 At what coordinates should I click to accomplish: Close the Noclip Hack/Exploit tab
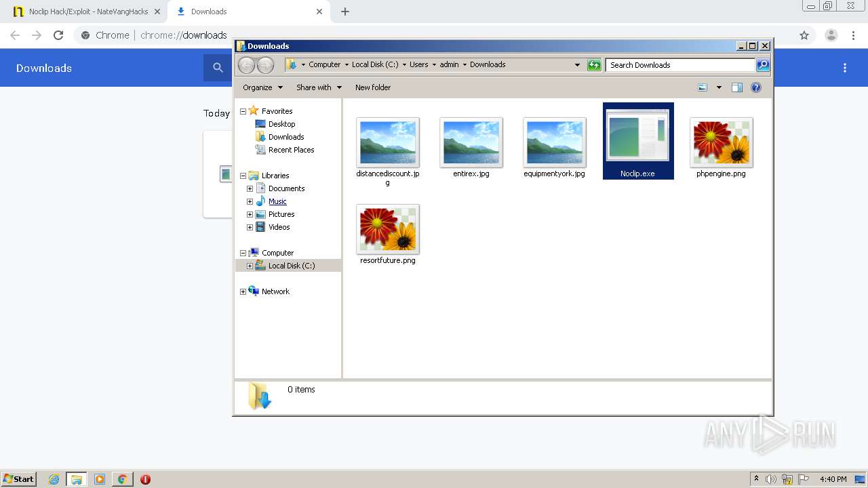coord(157,12)
